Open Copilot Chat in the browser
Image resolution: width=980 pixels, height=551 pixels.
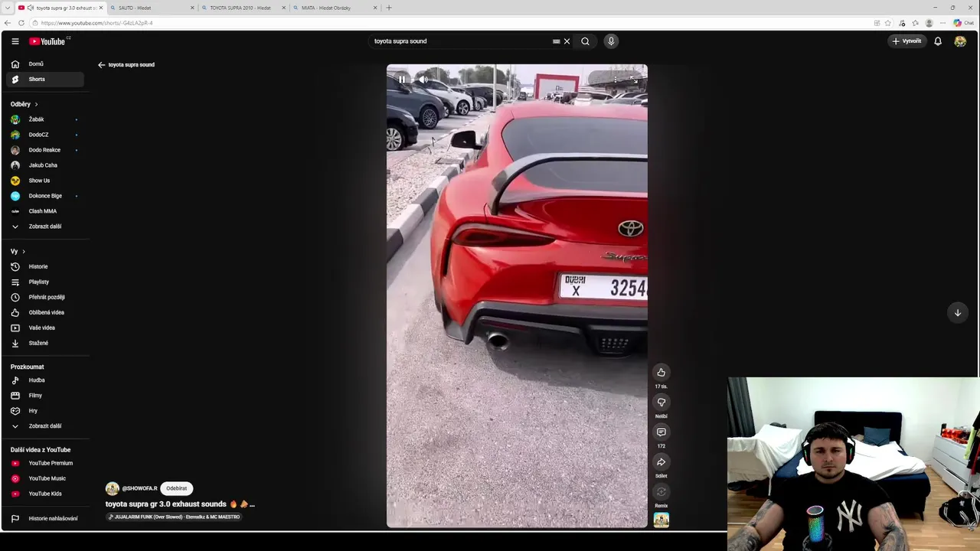pyautogui.click(x=962, y=23)
